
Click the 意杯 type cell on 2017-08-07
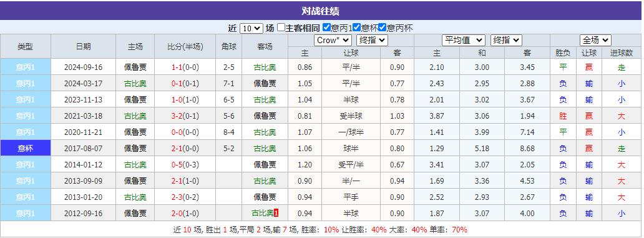(x=26, y=149)
